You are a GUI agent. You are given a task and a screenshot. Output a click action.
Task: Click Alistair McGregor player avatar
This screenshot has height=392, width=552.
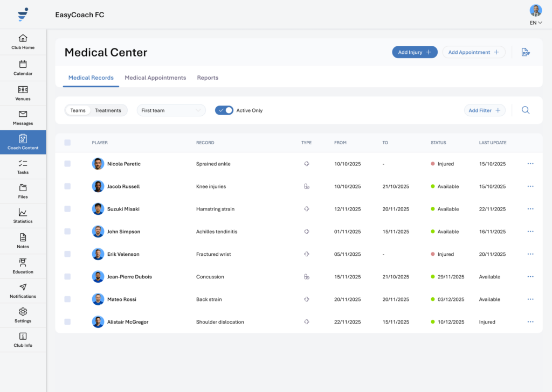point(98,321)
